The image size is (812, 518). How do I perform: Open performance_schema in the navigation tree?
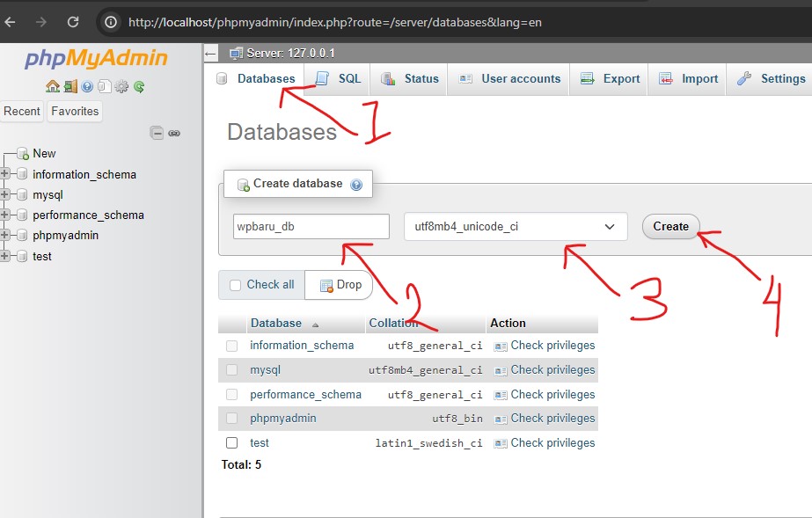tap(88, 215)
